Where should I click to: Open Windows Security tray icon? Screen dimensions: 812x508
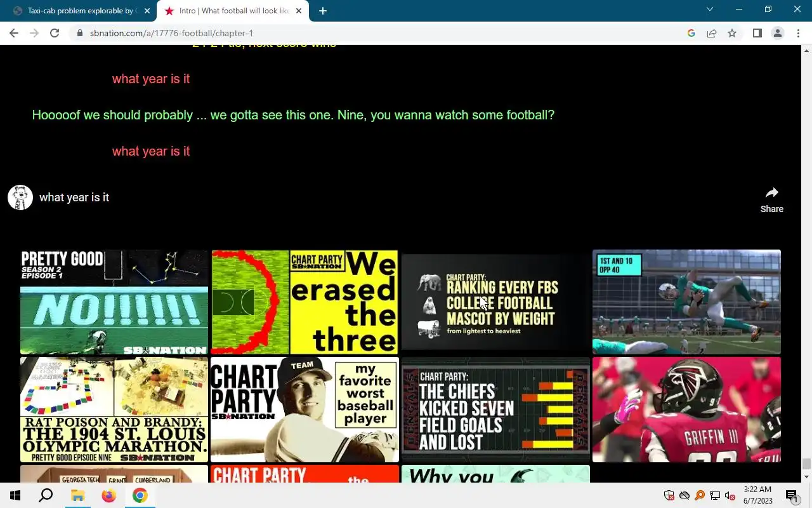[x=669, y=496]
